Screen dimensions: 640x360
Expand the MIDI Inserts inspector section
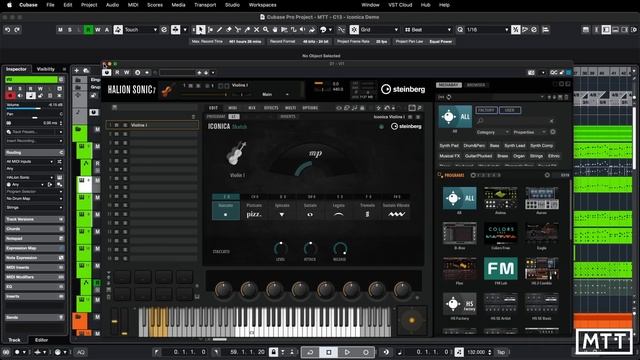click(x=34, y=267)
